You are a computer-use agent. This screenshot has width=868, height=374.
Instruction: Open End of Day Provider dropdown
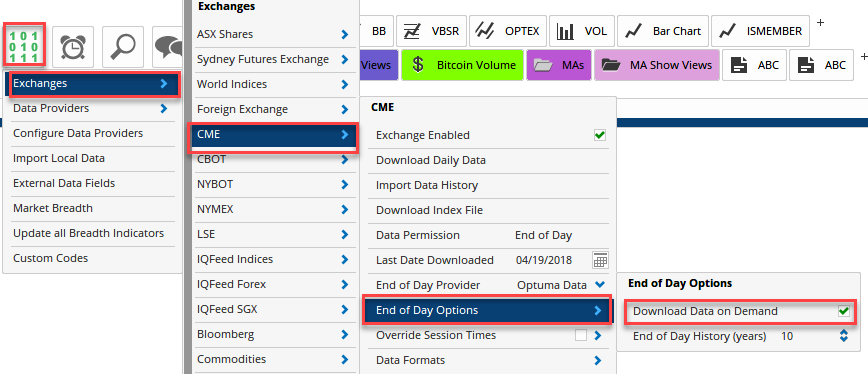tap(600, 285)
